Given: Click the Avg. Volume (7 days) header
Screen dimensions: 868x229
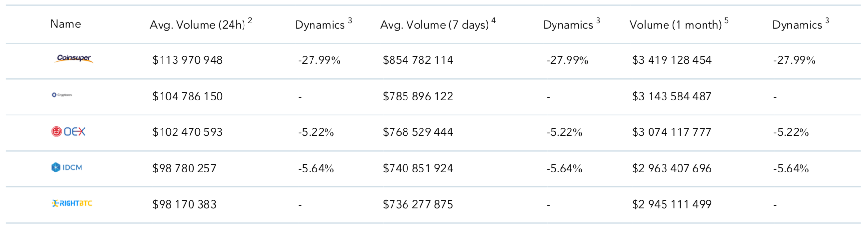Looking at the screenshot, I should coord(434,25).
